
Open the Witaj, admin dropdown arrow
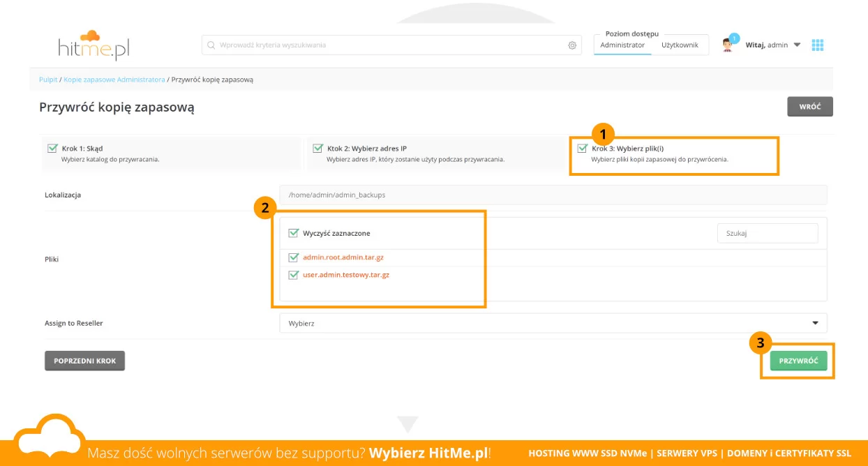[797, 45]
